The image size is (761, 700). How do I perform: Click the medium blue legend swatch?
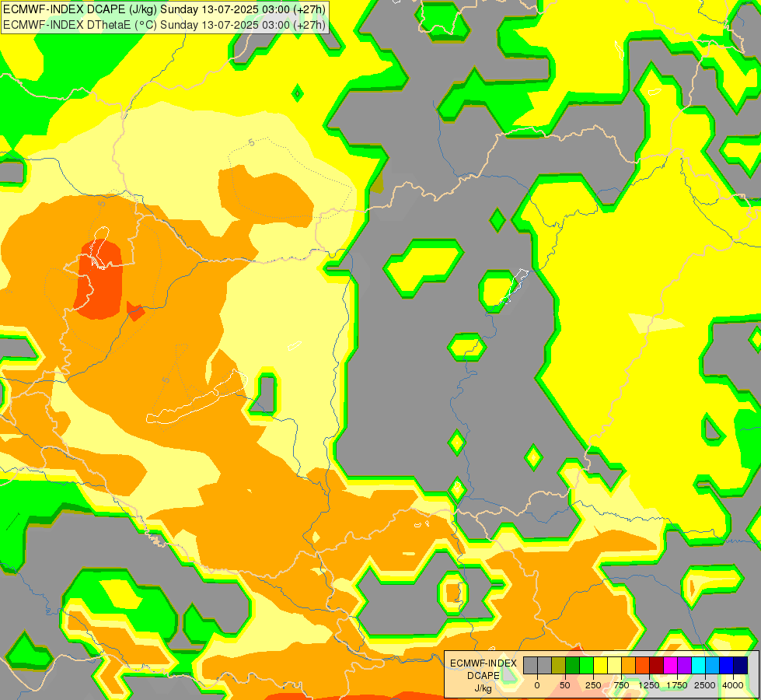(727, 666)
